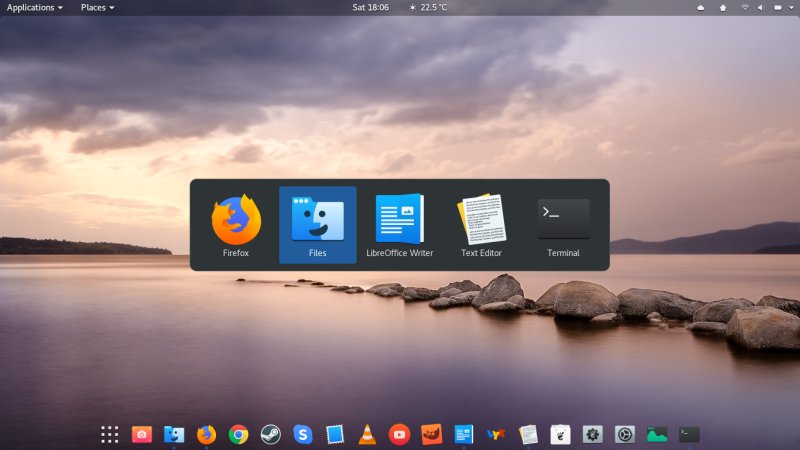Open Steam from the dock
The height and width of the screenshot is (450, 800).
point(270,434)
